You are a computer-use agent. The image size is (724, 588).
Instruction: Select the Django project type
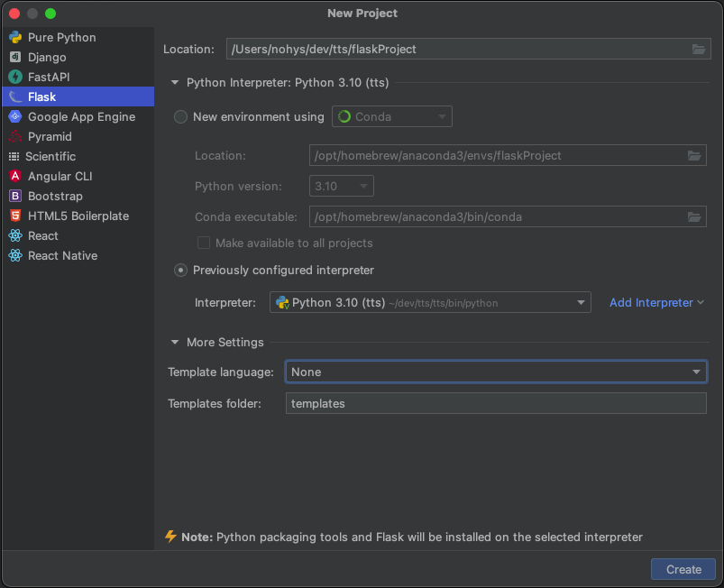pos(78,58)
